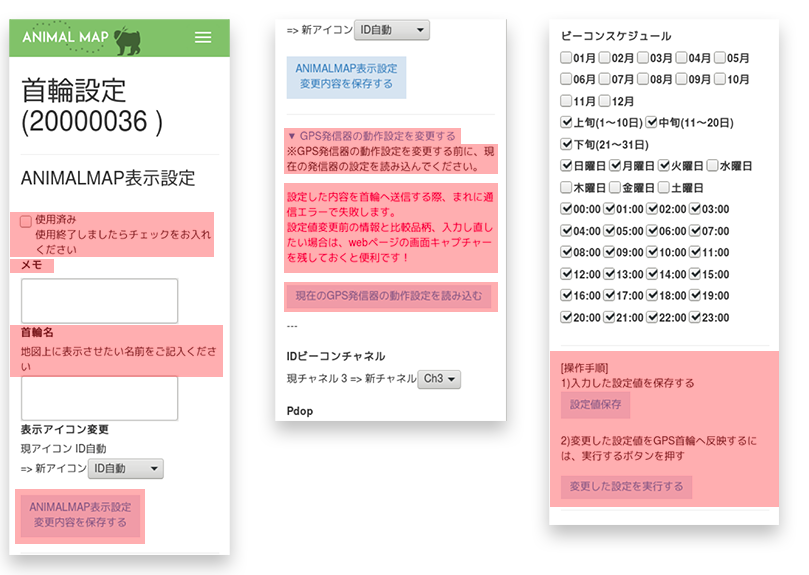This screenshot has width=809, height=575.
Task: Check the 05月 checkbox
Action: tap(720, 57)
